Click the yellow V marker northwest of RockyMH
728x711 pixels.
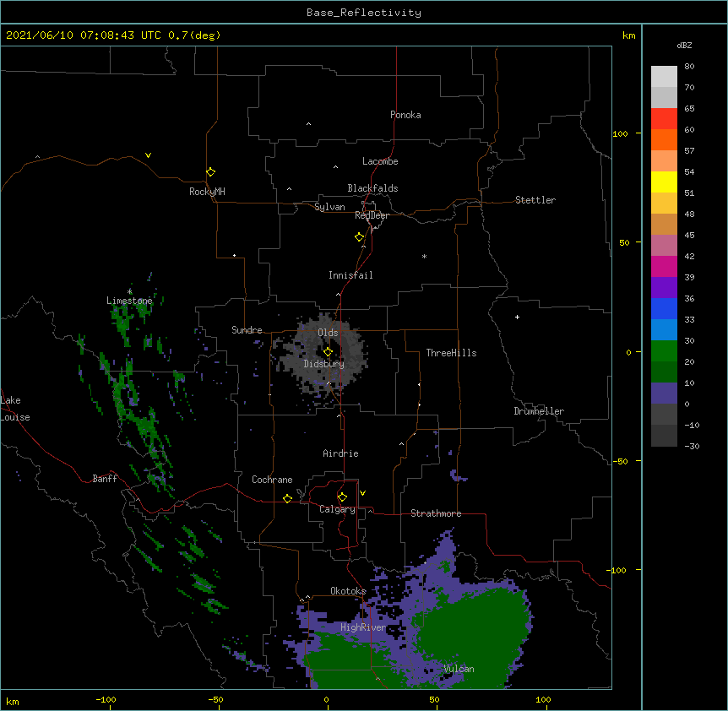tap(148, 155)
